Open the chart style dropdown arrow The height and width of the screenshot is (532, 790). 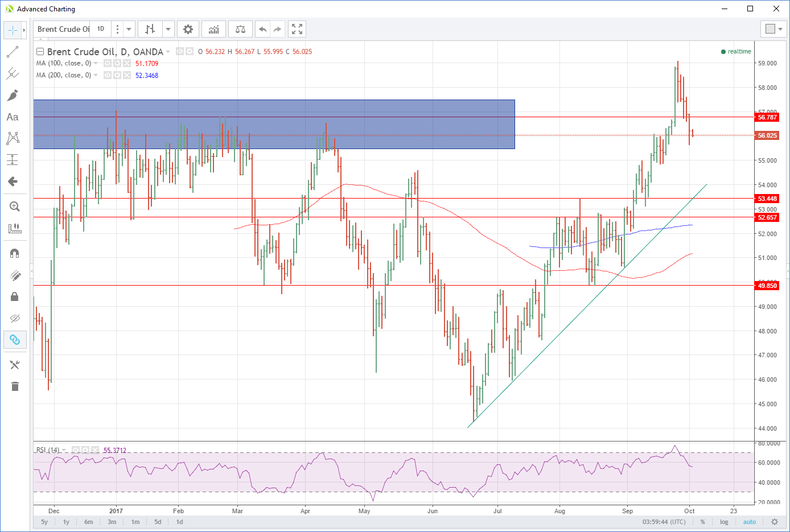168,29
